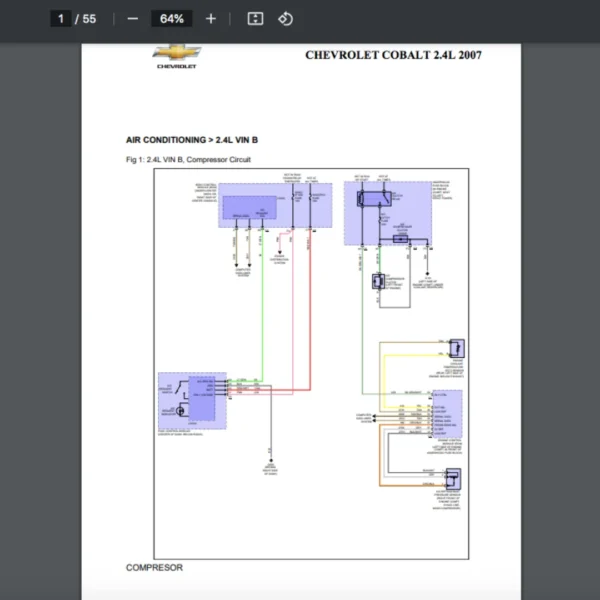This screenshot has width=600, height=600.
Task: Click the 64% zoom level field
Action: point(171,19)
